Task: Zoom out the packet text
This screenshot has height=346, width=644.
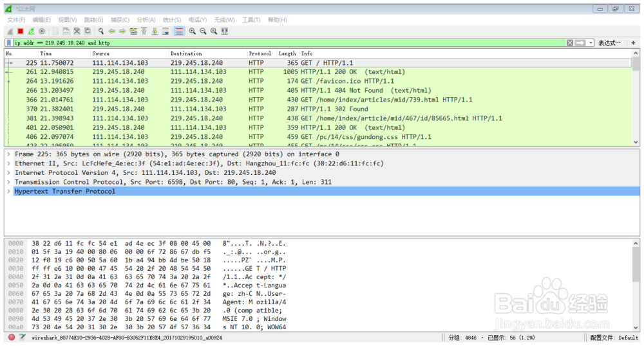Action: click(203, 31)
